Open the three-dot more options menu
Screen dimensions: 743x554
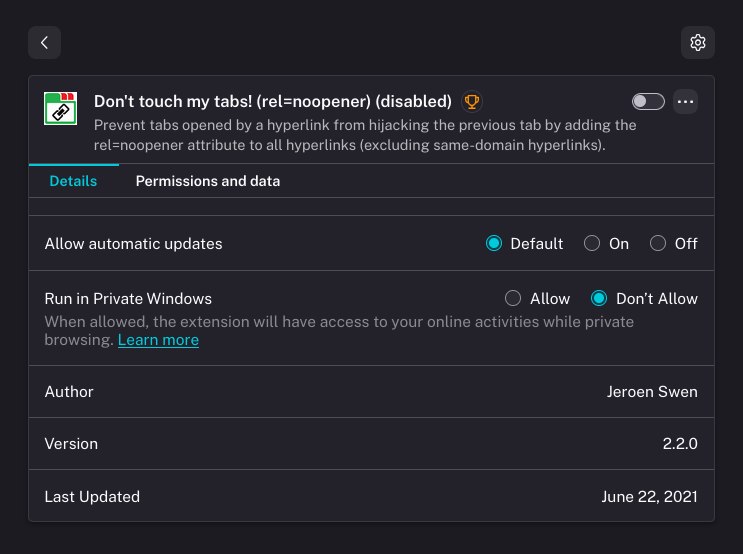685,101
